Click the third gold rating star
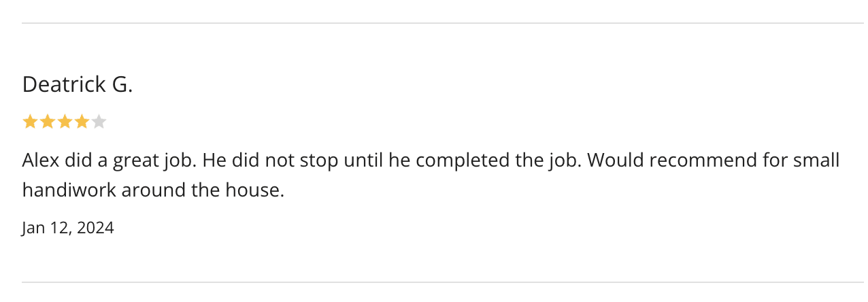 pos(65,122)
